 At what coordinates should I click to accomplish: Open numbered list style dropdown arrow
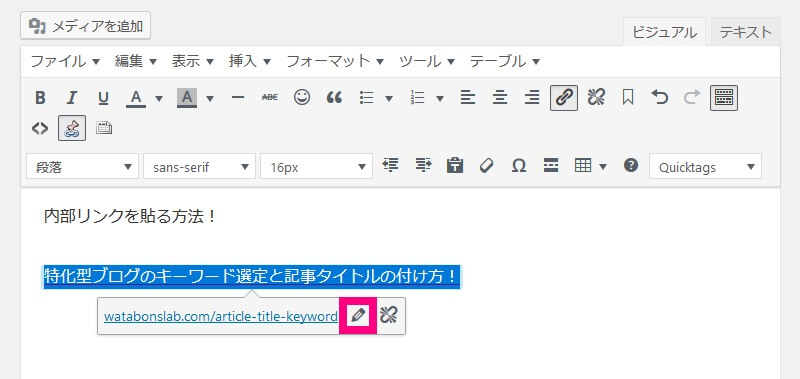tap(440, 98)
